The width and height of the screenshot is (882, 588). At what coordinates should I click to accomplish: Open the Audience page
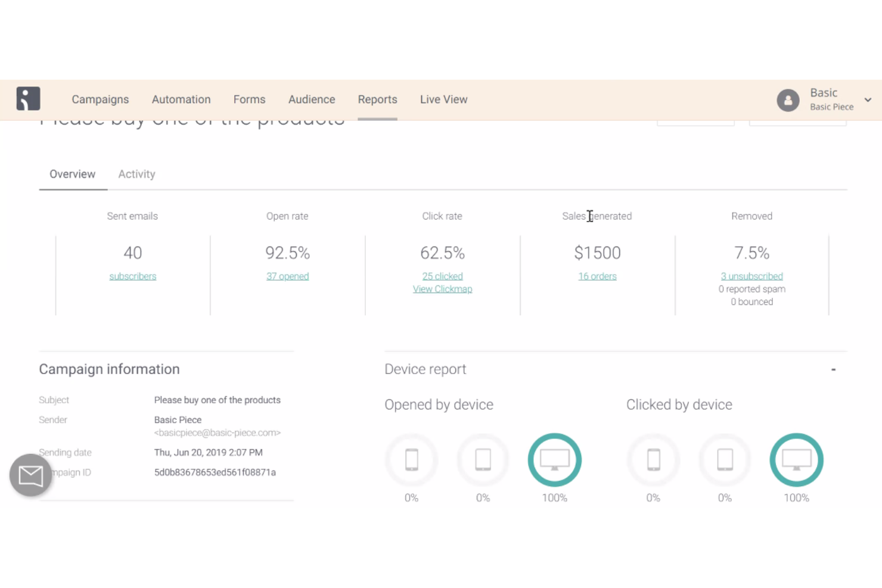point(312,99)
